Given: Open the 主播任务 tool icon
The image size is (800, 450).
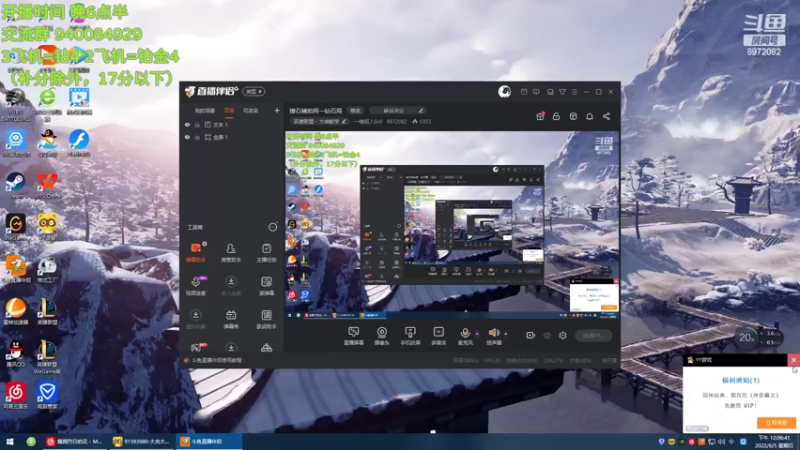Looking at the screenshot, I should coord(266,252).
